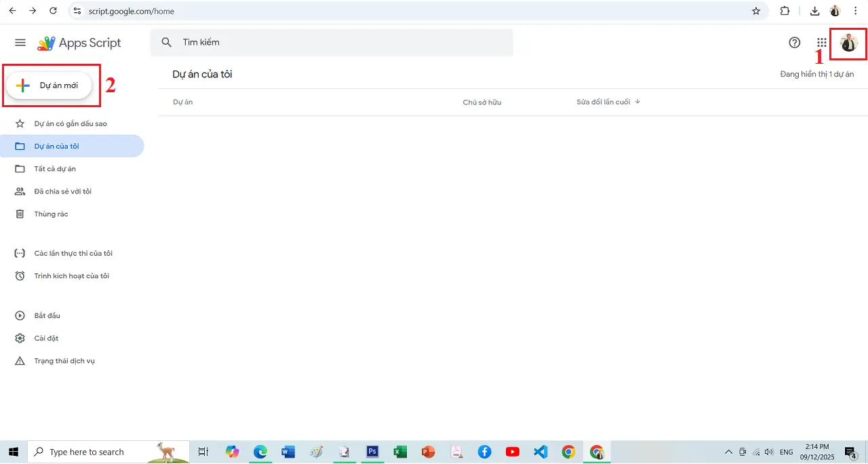Bookmark this page with the star icon
The height and width of the screenshot is (464, 868).
tap(756, 11)
